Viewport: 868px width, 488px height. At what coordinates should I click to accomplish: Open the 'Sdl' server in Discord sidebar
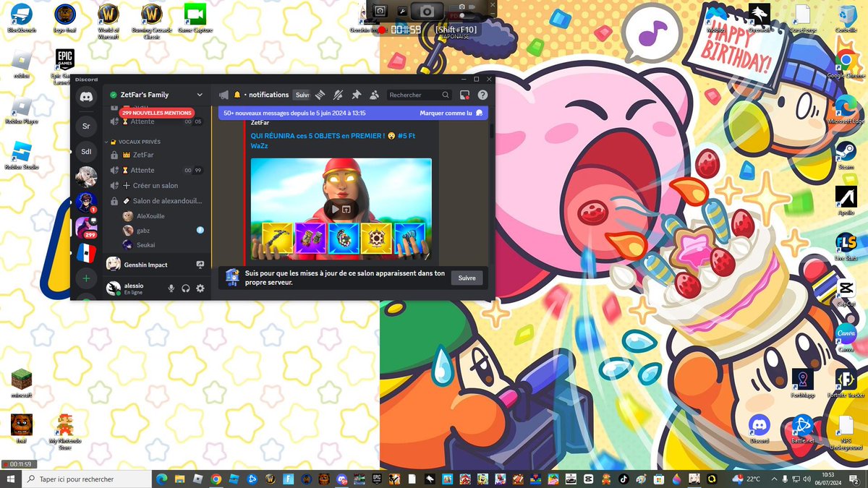[x=86, y=152]
